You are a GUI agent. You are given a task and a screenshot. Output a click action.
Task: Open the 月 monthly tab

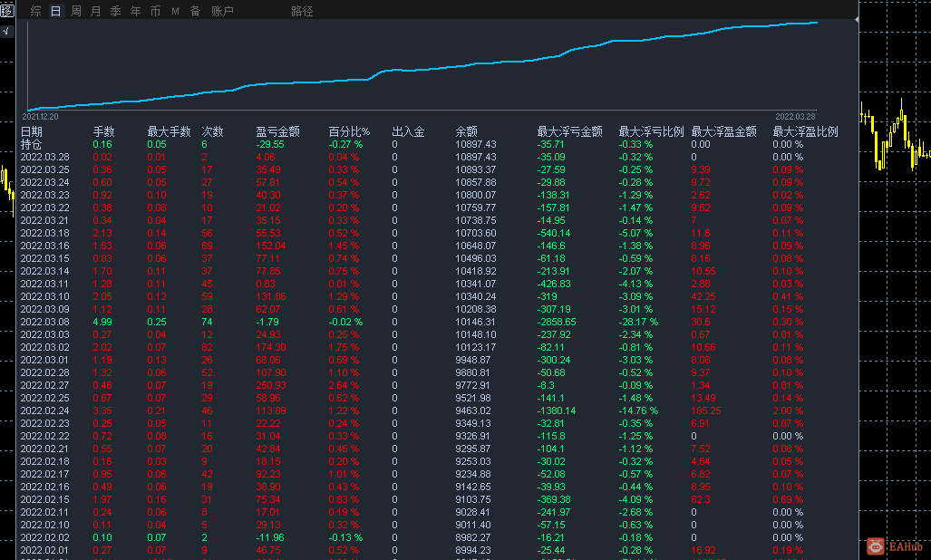point(95,11)
